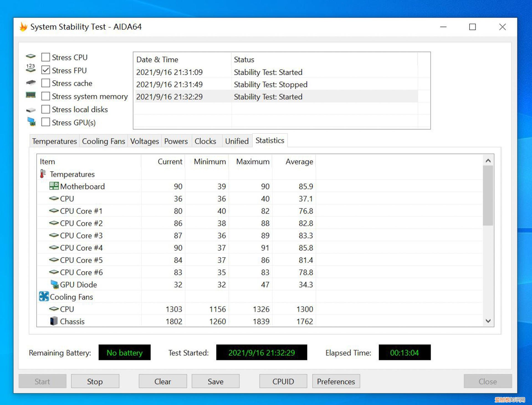Click the statistics list scrollbar thumb
The image size is (532, 405).
[488, 196]
